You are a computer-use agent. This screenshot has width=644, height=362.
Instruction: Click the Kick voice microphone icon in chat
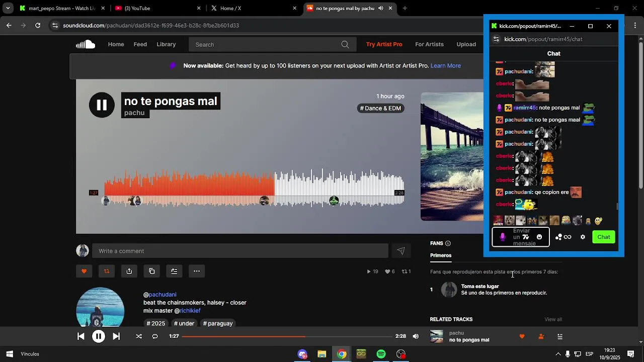pos(502,237)
